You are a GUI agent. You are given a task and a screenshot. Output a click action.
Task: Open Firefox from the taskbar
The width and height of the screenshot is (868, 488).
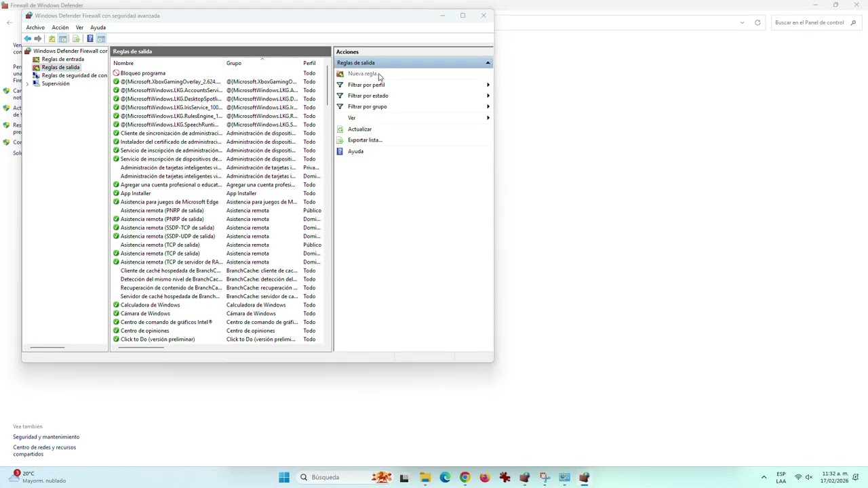click(x=485, y=477)
